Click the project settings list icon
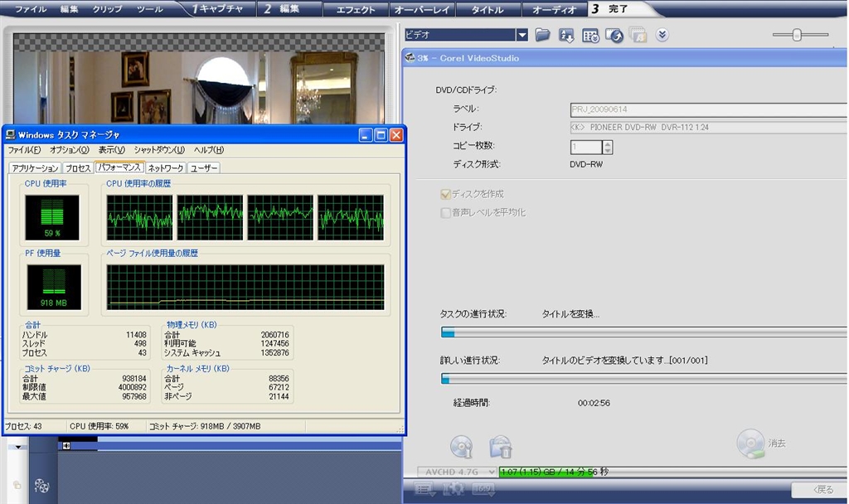Image resolution: width=849 pixels, height=504 pixels. [x=425, y=489]
